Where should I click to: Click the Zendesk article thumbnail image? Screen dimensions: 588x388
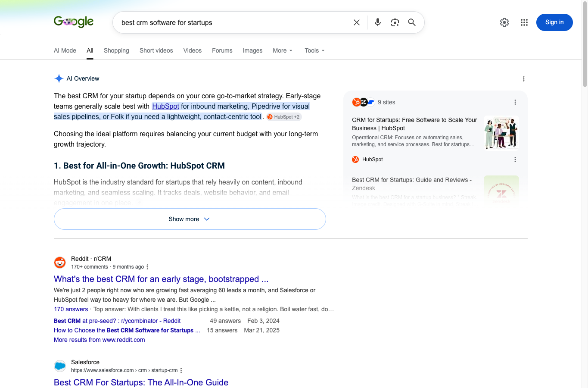click(x=501, y=190)
